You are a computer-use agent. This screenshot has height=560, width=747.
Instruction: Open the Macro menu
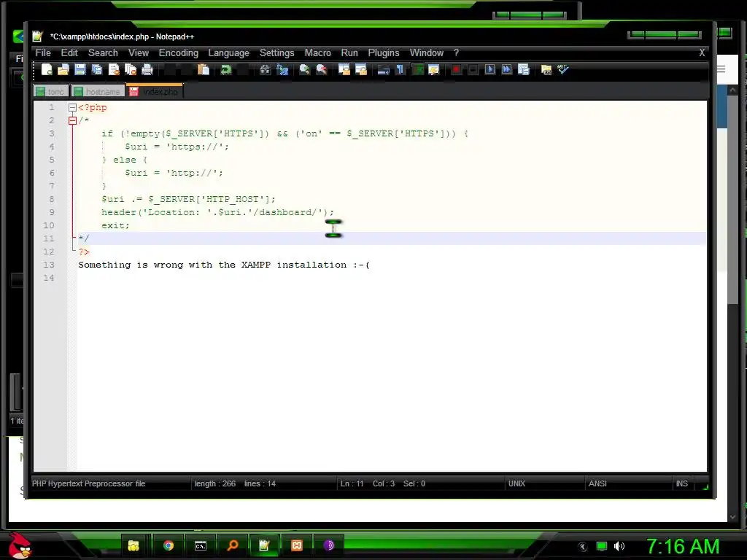tap(318, 52)
